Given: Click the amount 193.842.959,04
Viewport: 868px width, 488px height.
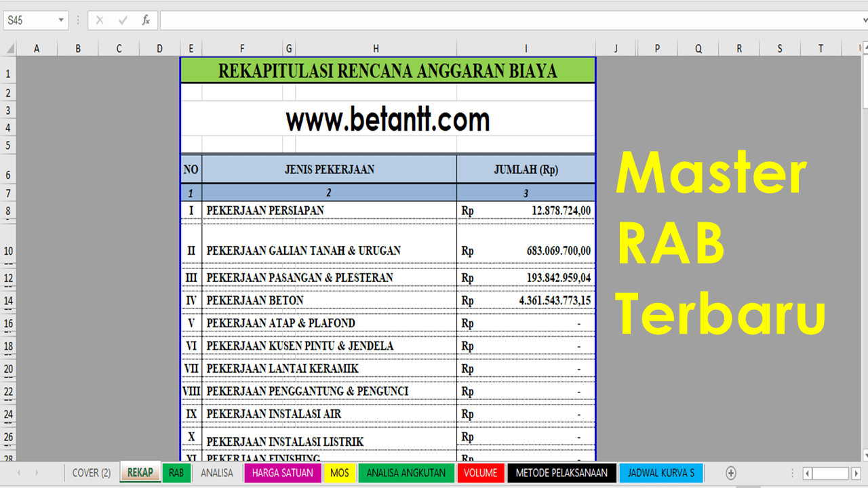Looking at the screenshot, I should (558, 278).
